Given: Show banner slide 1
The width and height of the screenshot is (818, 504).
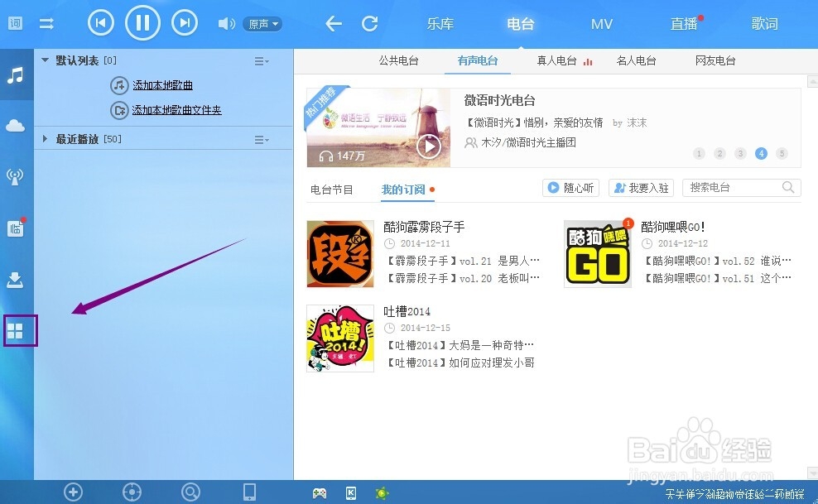Looking at the screenshot, I should point(699,153).
